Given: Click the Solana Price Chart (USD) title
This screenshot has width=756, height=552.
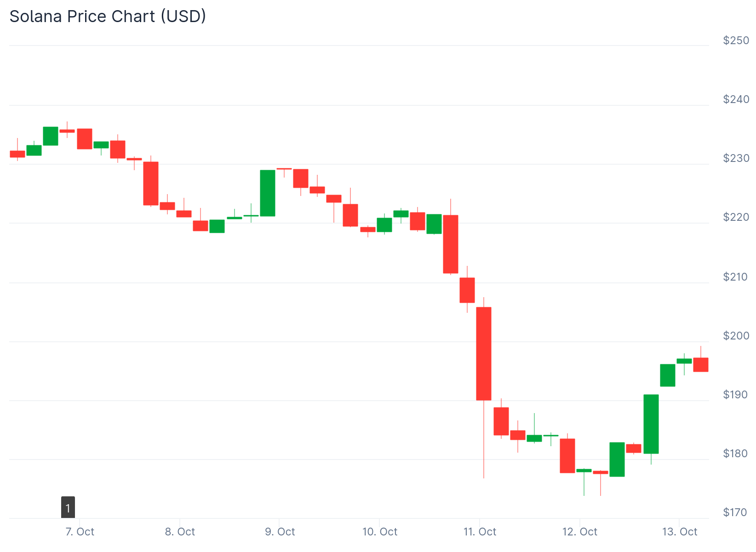Looking at the screenshot, I should 108,17.
